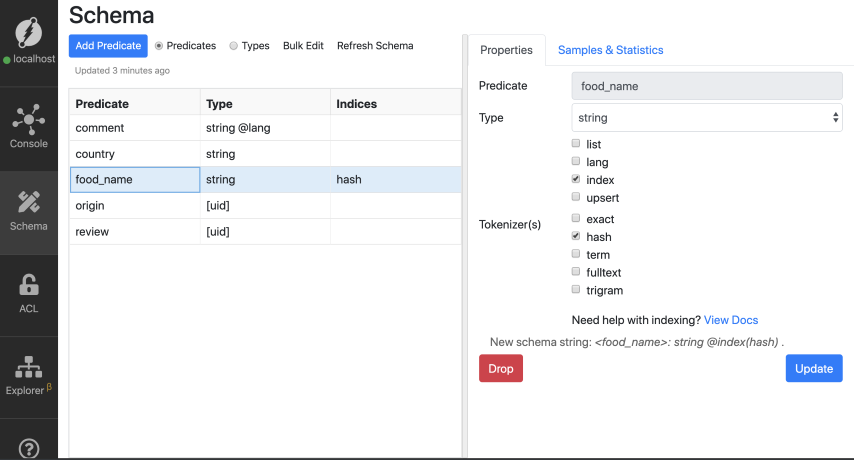Screen dimensions: 854x460
Task: Click the help question mark icon
Action: 29,449
